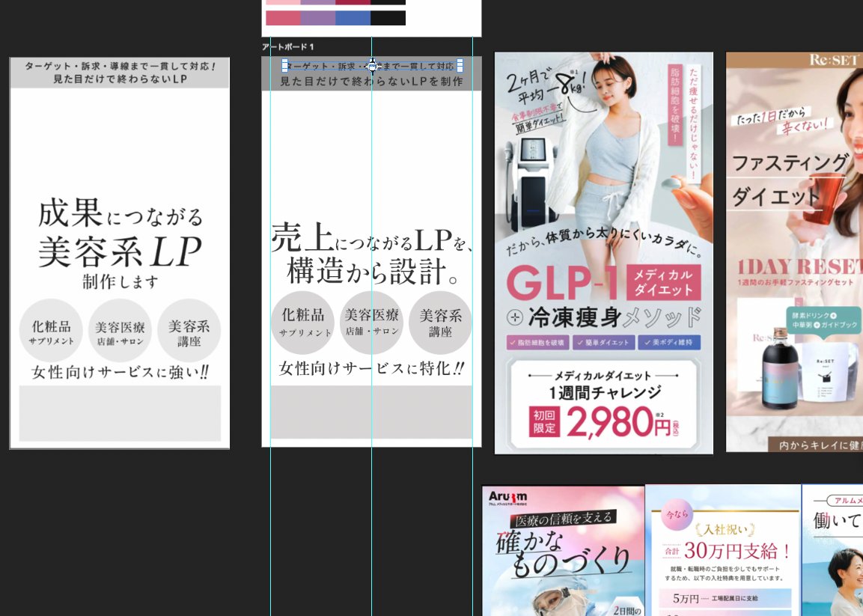Select the 美容系LP heading text
Screen dimensions: 863x616
[120, 252]
